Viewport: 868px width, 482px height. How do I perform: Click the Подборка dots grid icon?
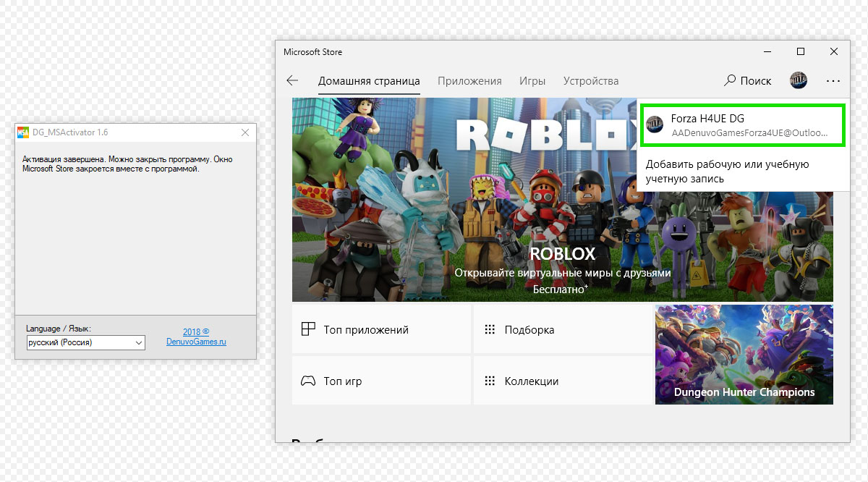coord(490,329)
